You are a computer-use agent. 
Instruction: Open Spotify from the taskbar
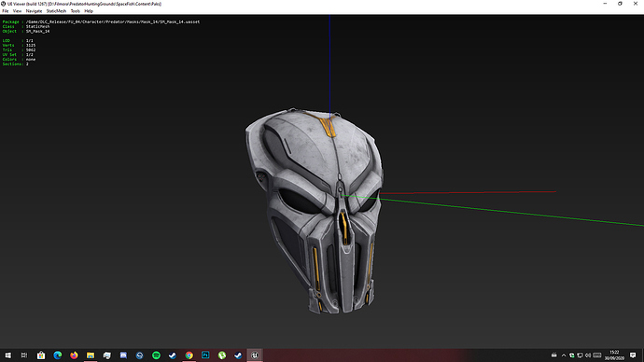156,355
